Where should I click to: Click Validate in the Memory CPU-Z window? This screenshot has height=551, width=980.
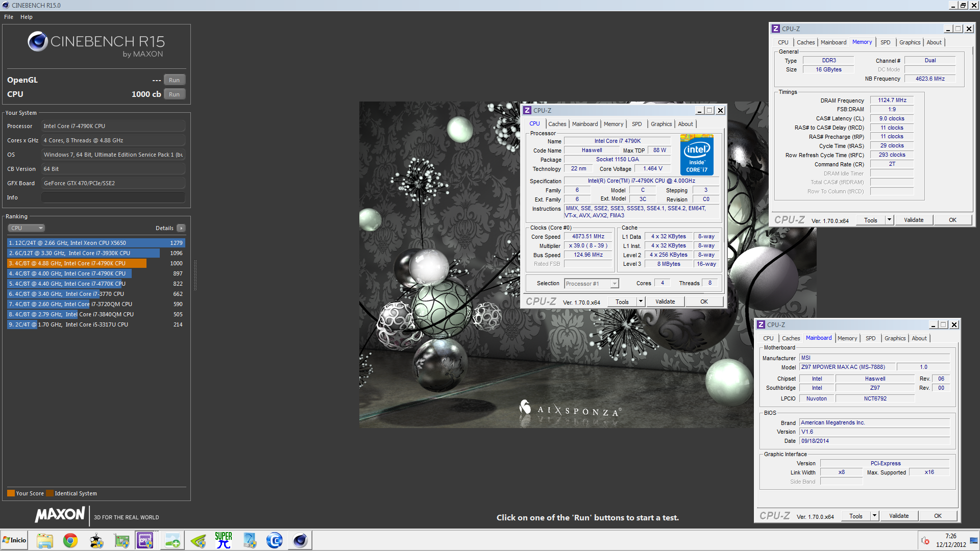coord(914,220)
